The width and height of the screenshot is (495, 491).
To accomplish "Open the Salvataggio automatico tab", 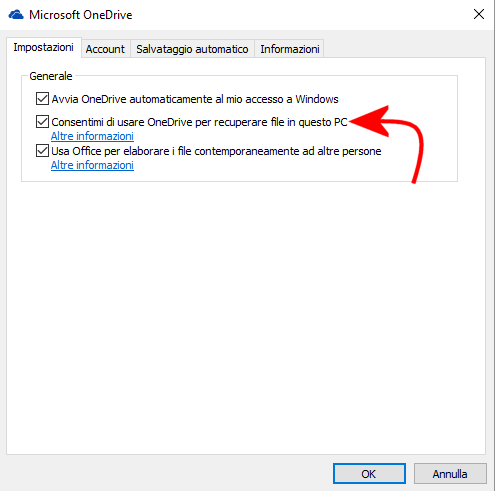I will coord(192,49).
